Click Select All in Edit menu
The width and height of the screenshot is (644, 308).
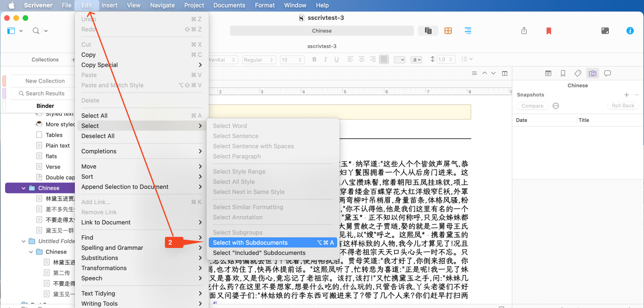coord(141,116)
